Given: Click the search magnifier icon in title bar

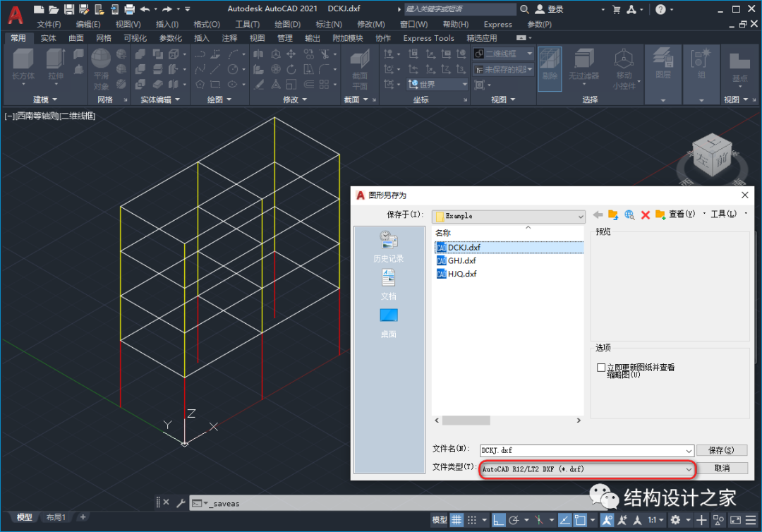Looking at the screenshot, I should point(524,9).
